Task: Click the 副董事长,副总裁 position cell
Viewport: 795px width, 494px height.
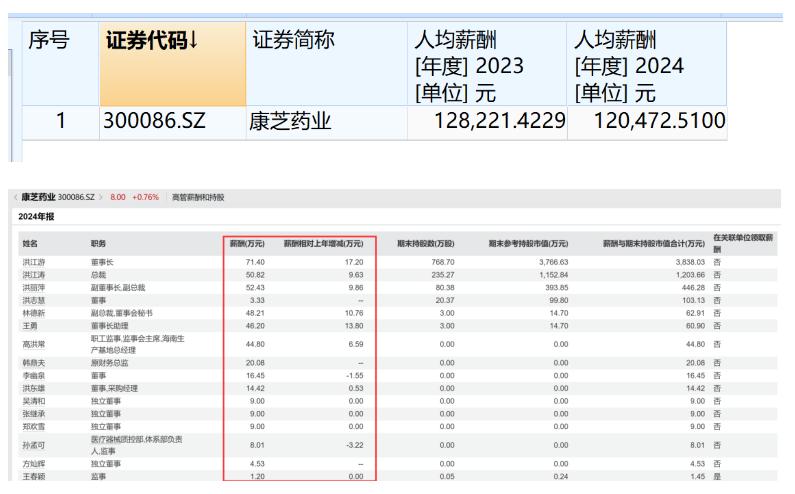Action: [x=118, y=288]
